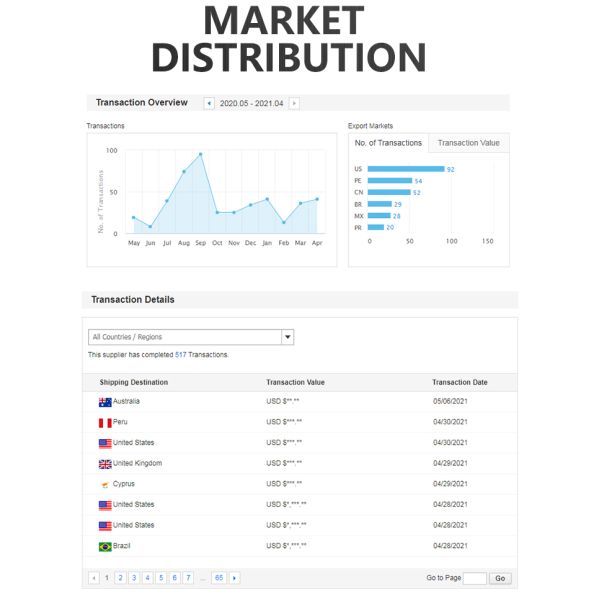Click the Cyprus flag icon
The height and width of the screenshot is (600, 600).
[105, 484]
